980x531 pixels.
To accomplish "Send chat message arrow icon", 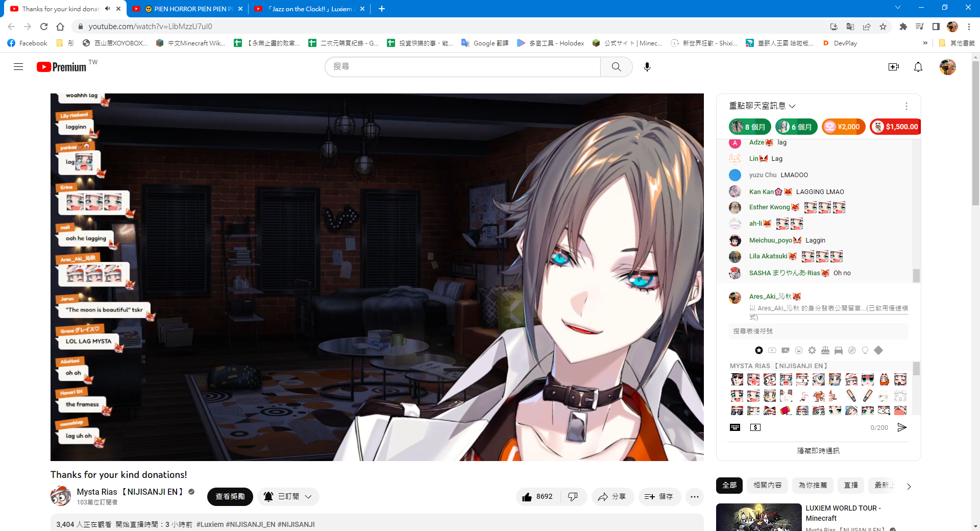I will click(902, 427).
